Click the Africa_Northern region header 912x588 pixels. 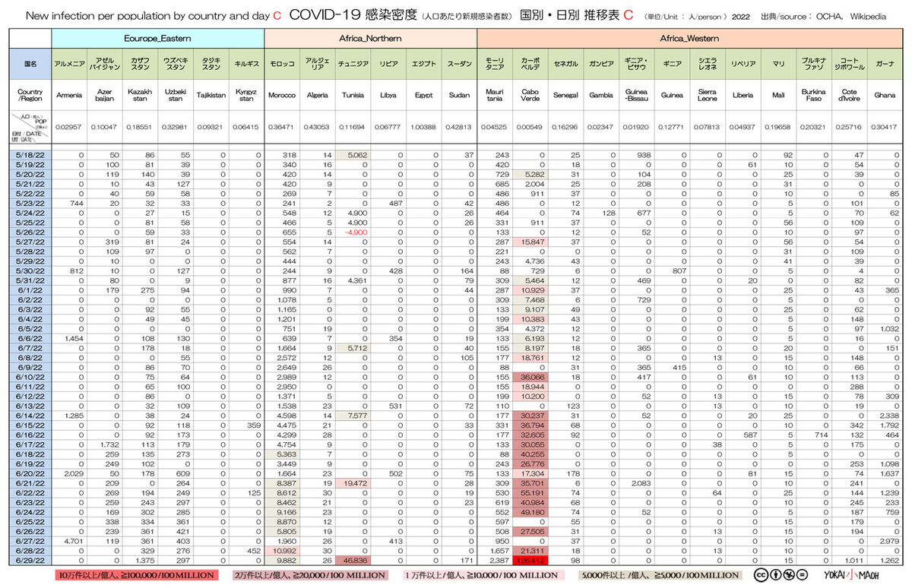pos(370,36)
